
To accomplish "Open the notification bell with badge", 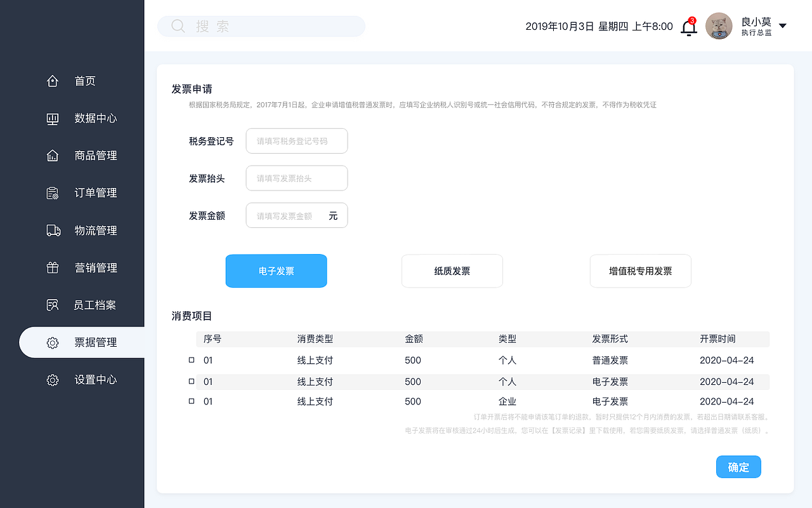I will (x=689, y=27).
